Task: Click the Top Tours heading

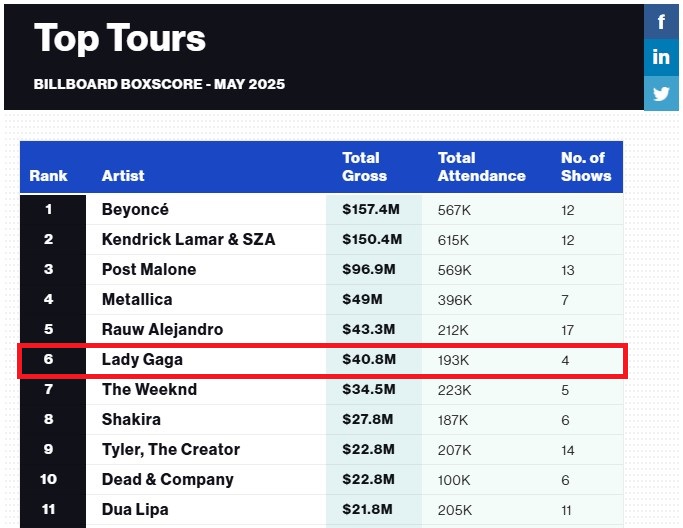Action: [120, 39]
